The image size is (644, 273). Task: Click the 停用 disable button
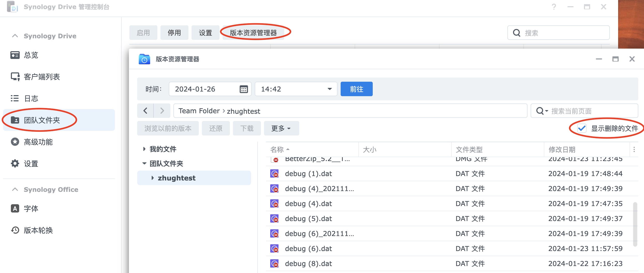click(x=174, y=33)
